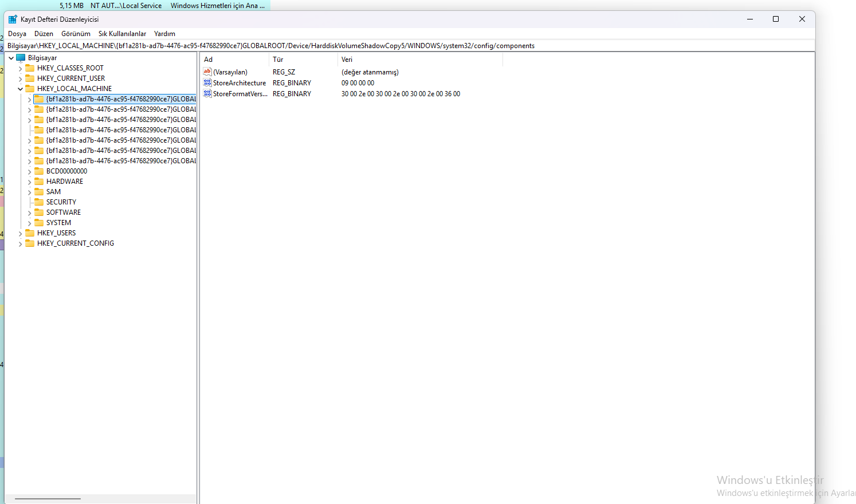Open the Düzen menu
856x504 pixels.
[x=44, y=34]
